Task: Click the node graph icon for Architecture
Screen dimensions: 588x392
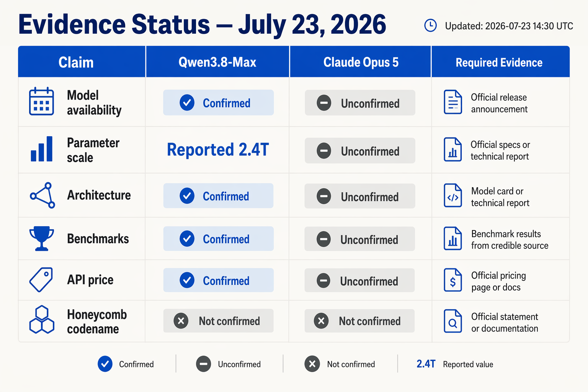Action: (42, 195)
